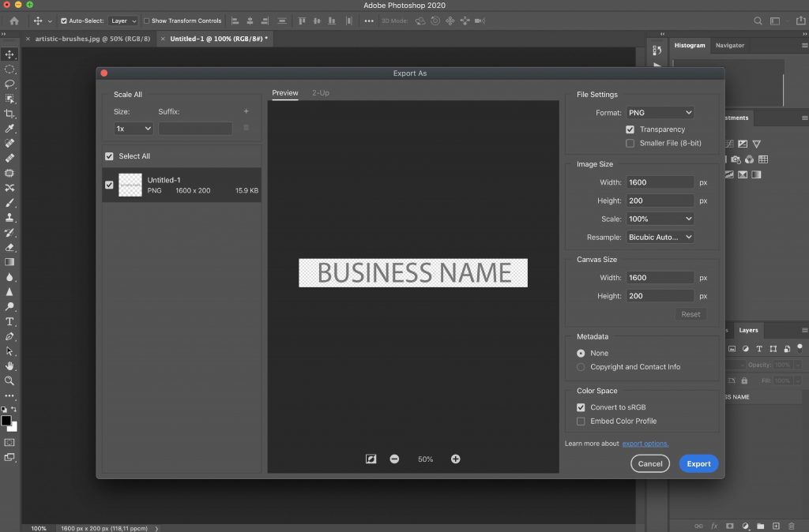This screenshot has height=532, width=809.
Task: Select the Zoom tool
Action: point(9,380)
